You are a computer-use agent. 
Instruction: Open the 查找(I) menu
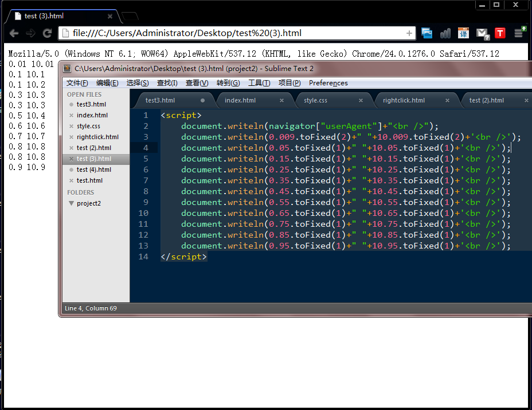pyautogui.click(x=167, y=83)
